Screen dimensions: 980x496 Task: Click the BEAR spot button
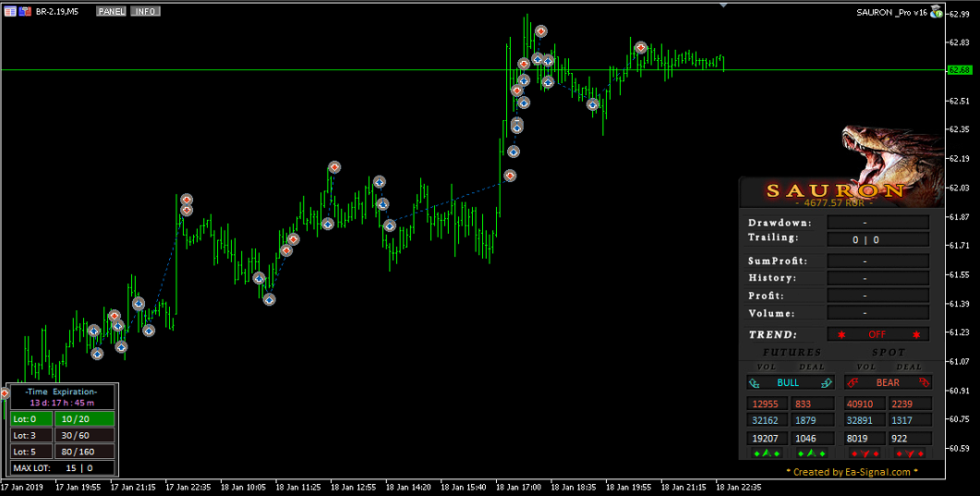(x=889, y=382)
